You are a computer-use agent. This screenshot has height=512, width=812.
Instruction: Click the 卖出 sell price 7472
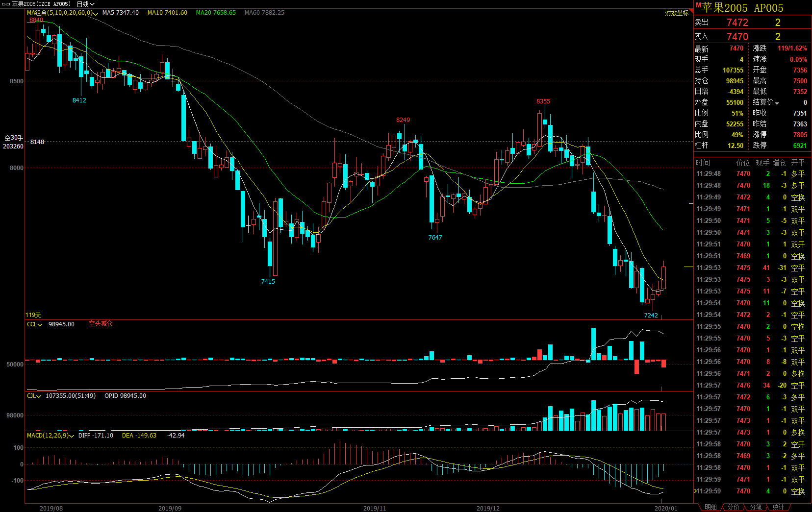(x=737, y=23)
